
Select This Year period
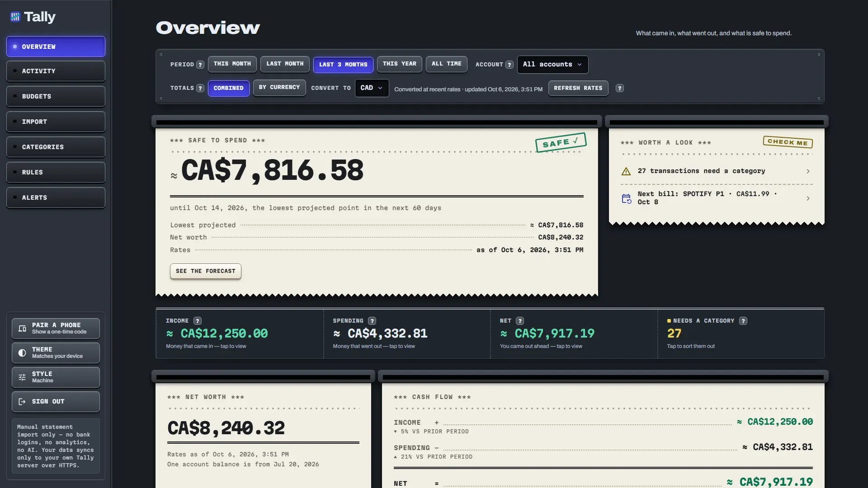pyautogui.click(x=400, y=64)
